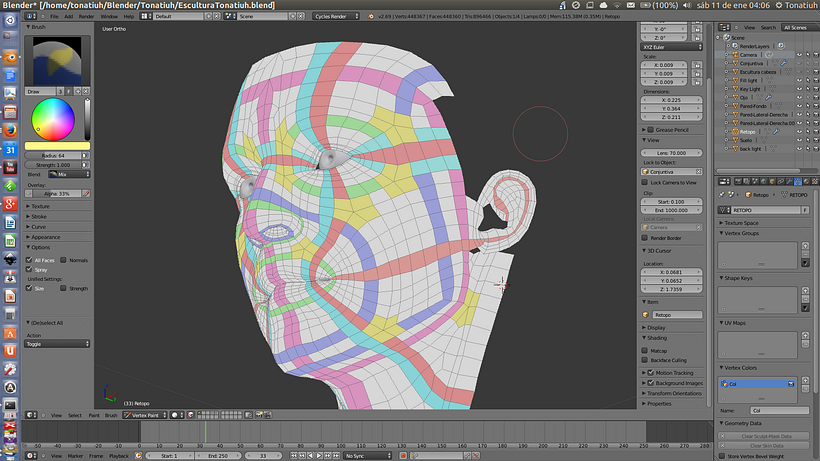This screenshot has height=461, width=820.
Task: Click the OpenGL render image icon
Action: point(259,415)
